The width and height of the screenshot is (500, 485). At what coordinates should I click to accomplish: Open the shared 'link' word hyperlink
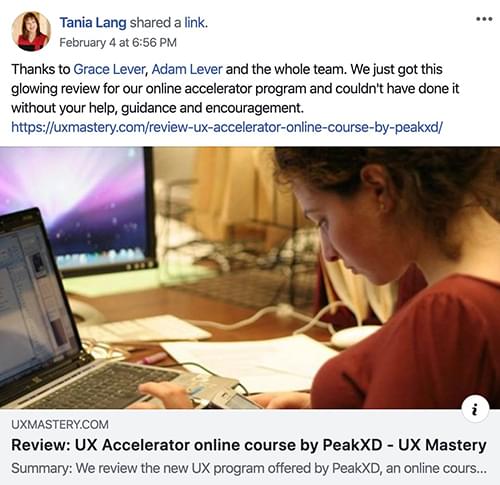click(x=195, y=23)
